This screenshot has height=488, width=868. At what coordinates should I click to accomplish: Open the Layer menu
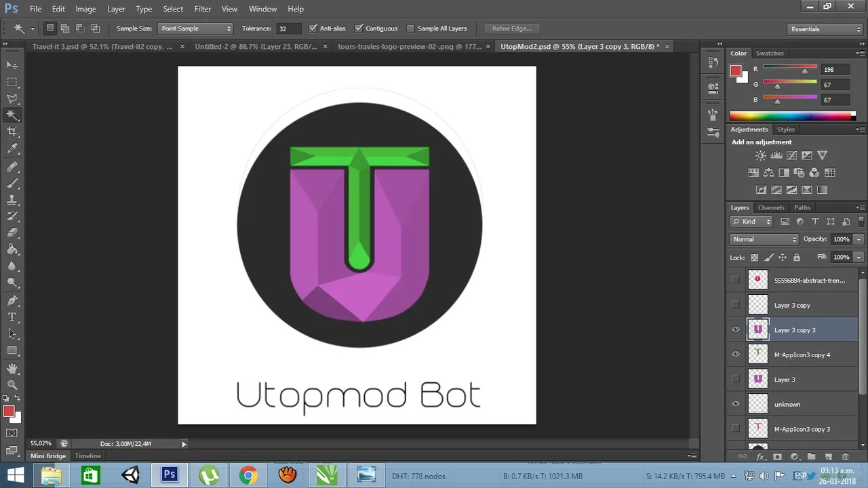click(116, 9)
